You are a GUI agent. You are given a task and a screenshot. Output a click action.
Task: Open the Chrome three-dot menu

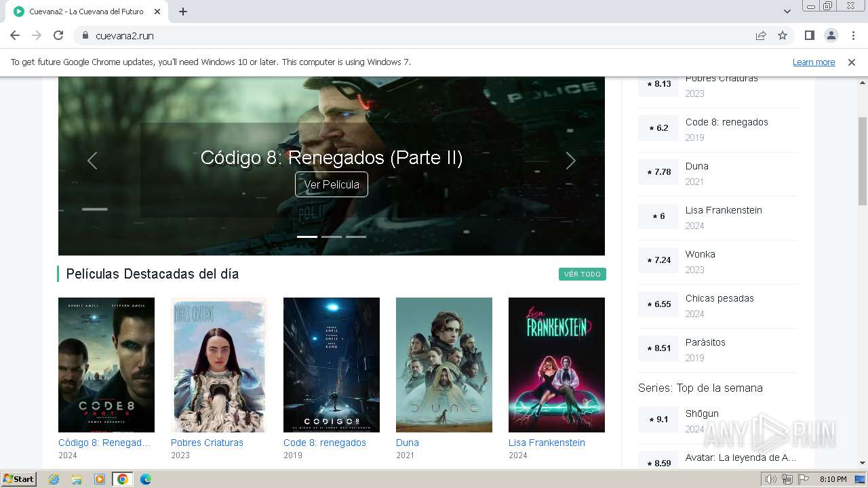pyautogui.click(x=852, y=35)
